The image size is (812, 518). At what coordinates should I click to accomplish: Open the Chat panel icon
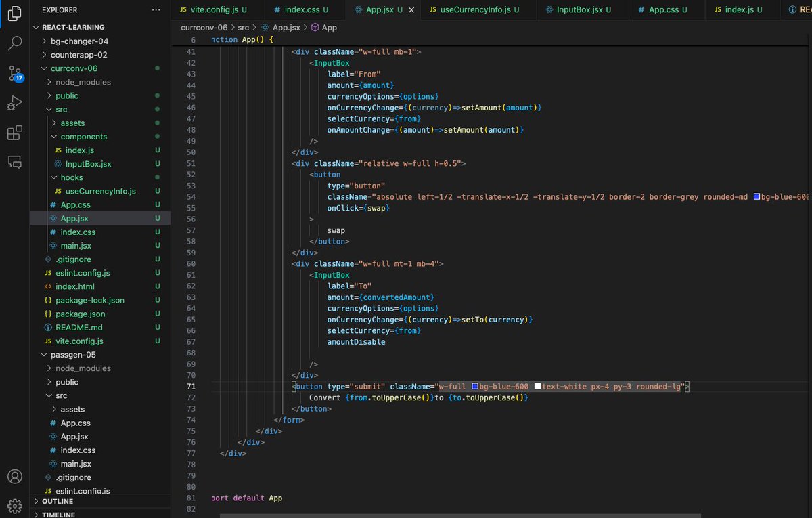(x=14, y=162)
